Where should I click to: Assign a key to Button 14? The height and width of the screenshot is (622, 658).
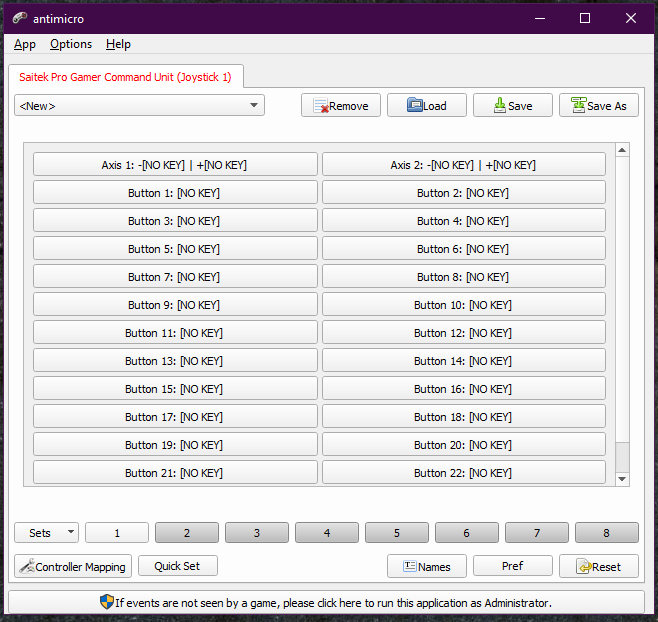point(464,361)
